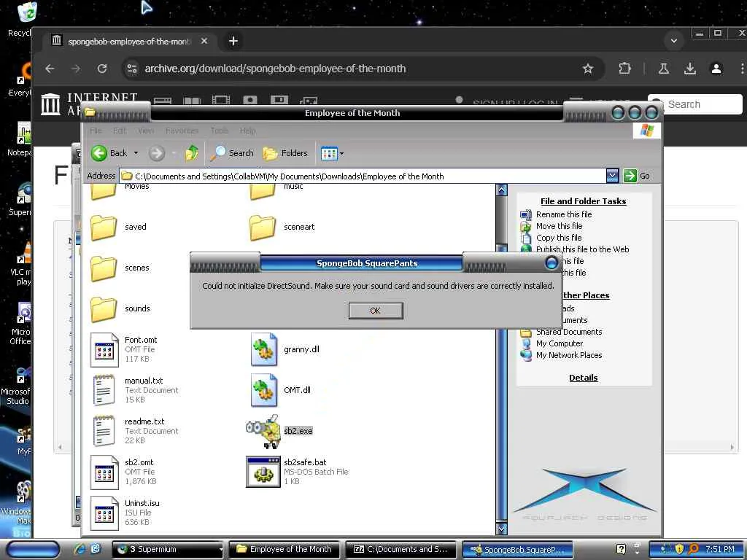
Task: Open the browser tab search chevron
Action: (x=673, y=41)
